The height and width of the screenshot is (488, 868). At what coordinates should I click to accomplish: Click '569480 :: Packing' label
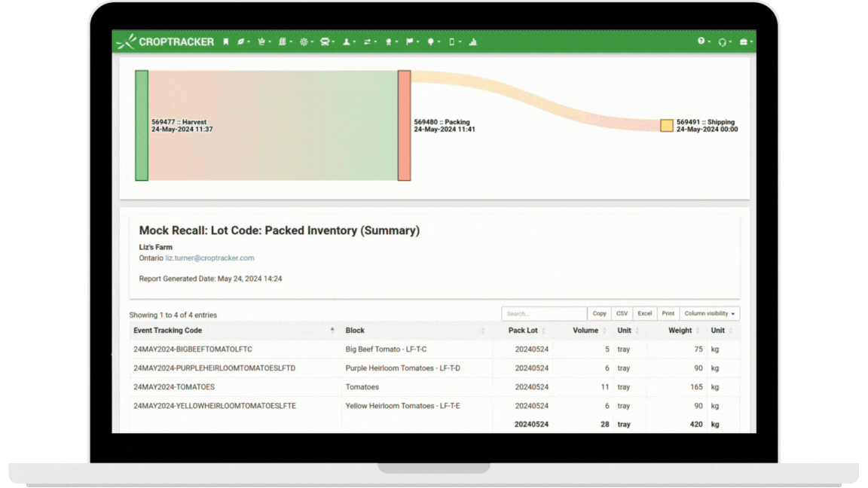(442, 122)
